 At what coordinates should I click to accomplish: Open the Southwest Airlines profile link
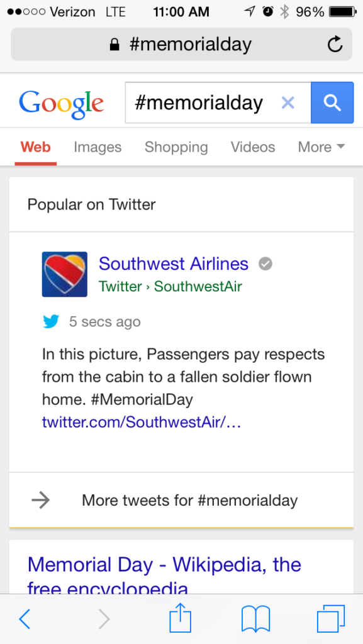click(174, 264)
